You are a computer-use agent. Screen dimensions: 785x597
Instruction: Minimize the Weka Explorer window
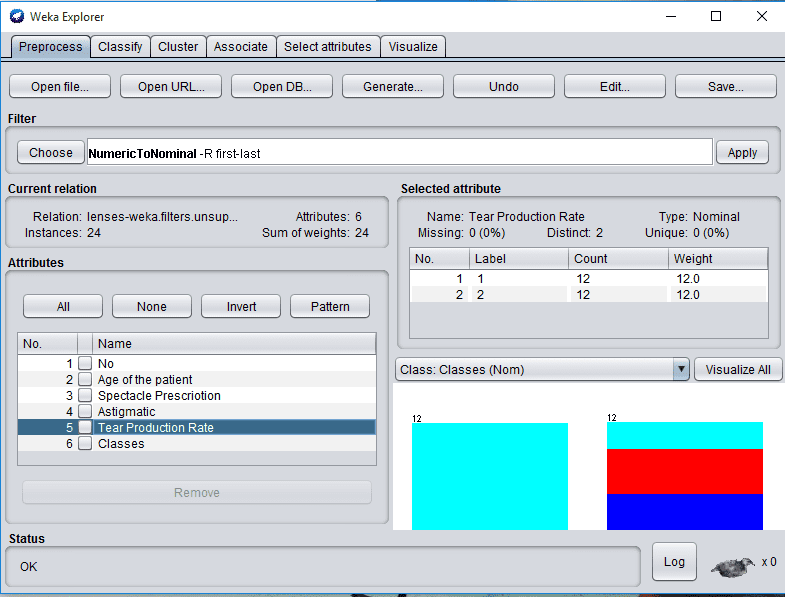click(x=671, y=17)
